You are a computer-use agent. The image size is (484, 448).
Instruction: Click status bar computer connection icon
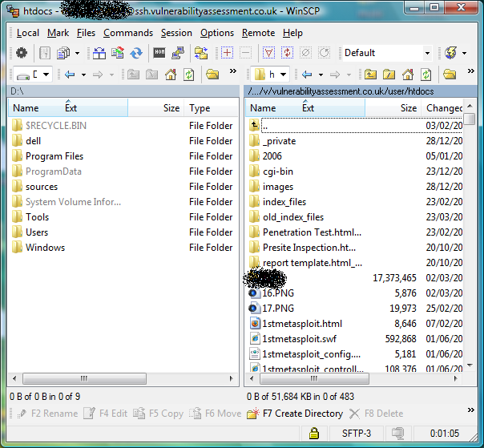[398, 433]
